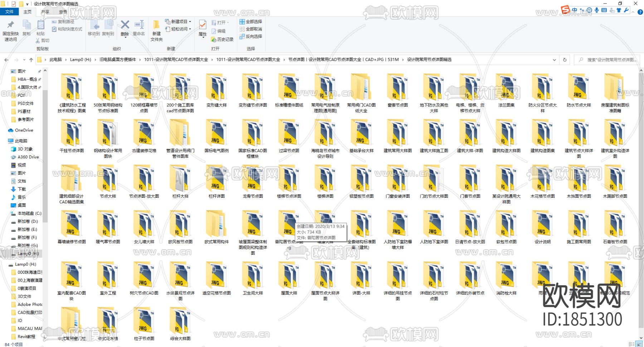
Task: Click 全部选择 to select all items
Action: click(251, 21)
